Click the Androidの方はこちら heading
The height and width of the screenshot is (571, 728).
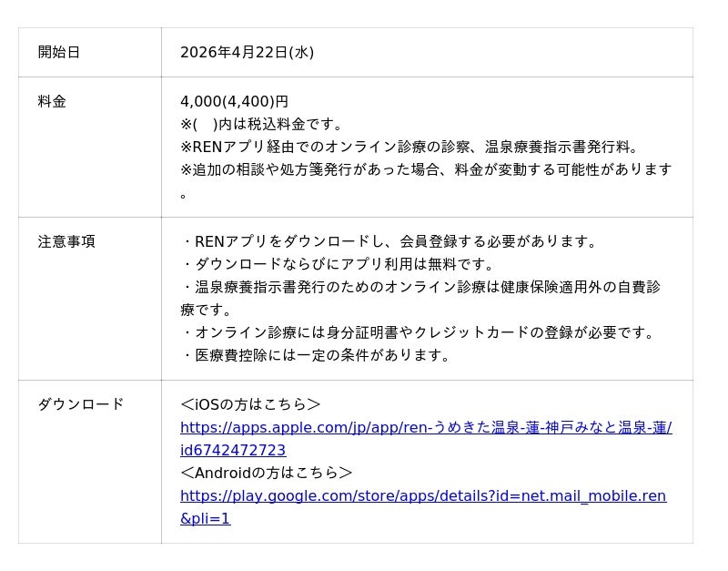pyautogui.click(x=266, y=473)
